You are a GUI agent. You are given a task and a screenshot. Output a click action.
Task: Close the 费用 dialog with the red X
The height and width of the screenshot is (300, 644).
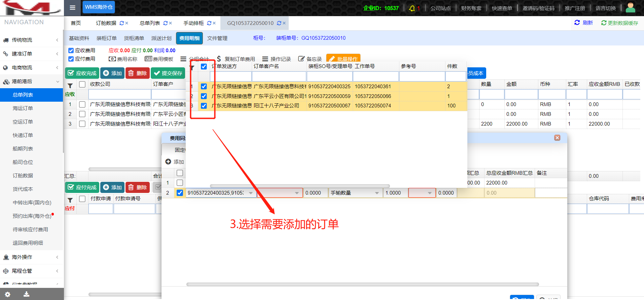(x=557, y=138)
